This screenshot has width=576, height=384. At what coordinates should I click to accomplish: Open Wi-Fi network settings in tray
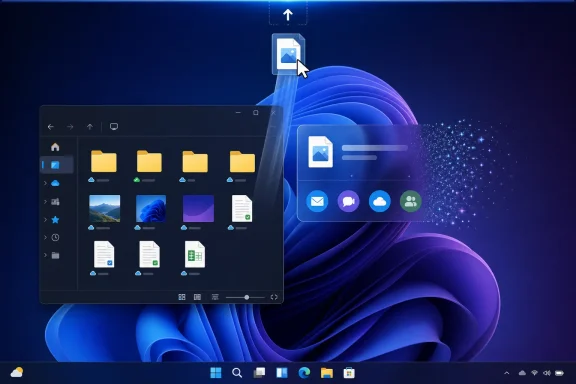click(x=535, y=373)
